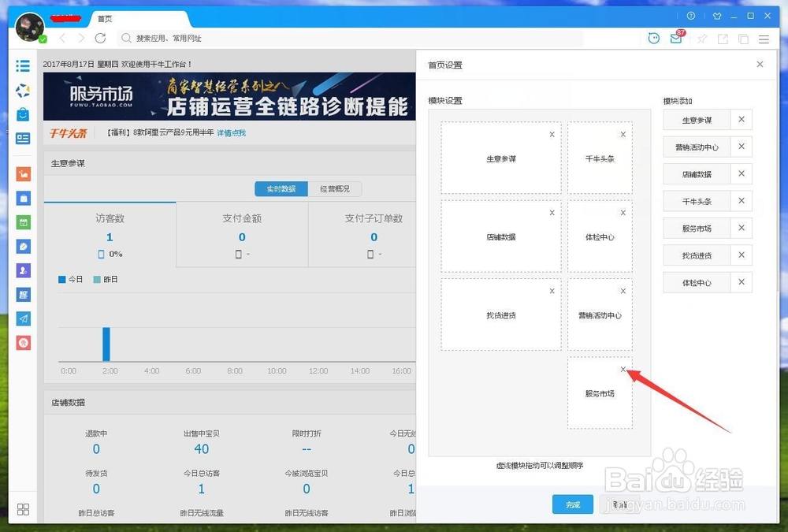This screenshot has width=788, height=532.
Task: Open the blue compass plugin icon
Action: (x=23, y=247)
